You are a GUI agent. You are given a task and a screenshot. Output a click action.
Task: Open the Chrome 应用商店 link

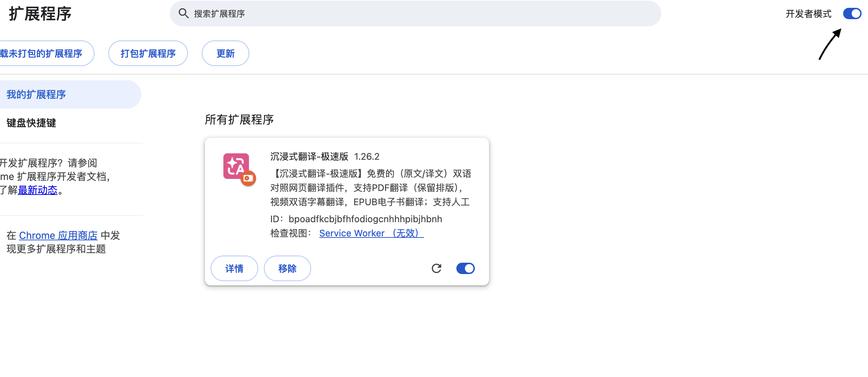pyautogui.click(x=58, y=235)
